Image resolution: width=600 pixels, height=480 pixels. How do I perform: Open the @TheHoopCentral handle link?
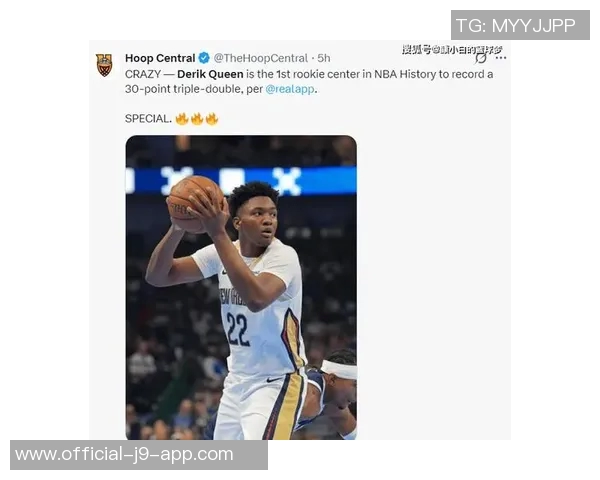[x=261, y=58]
